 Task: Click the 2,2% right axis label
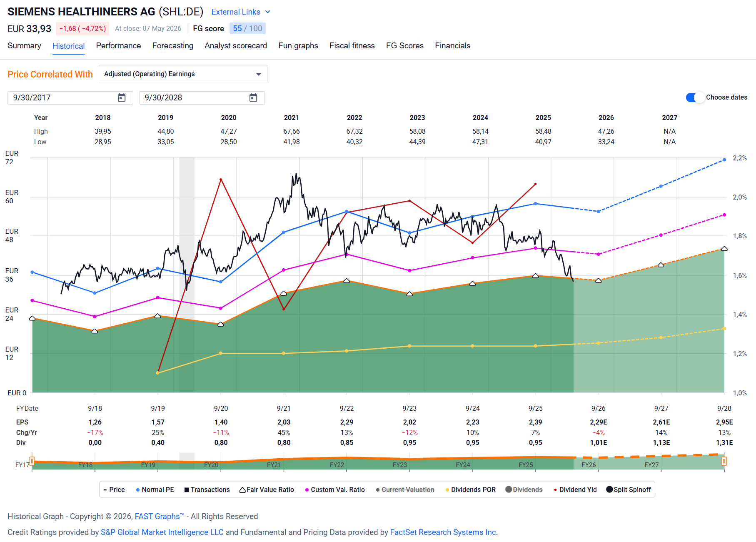[740, 158]
